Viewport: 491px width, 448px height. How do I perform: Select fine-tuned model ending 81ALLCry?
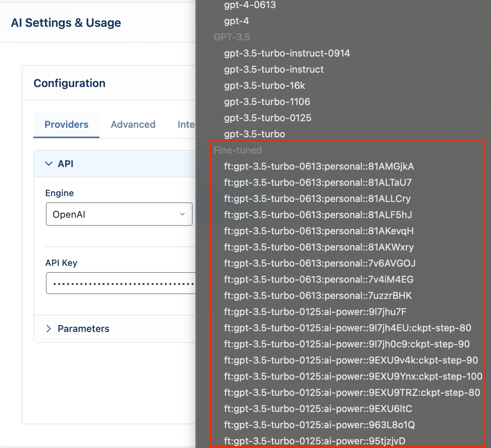click(317, 199)
